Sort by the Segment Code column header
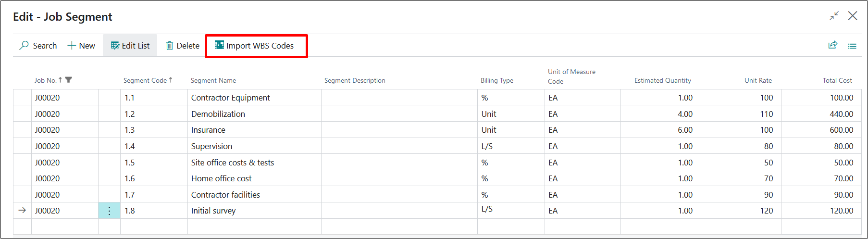868x239 pixels. click(145, 80)
